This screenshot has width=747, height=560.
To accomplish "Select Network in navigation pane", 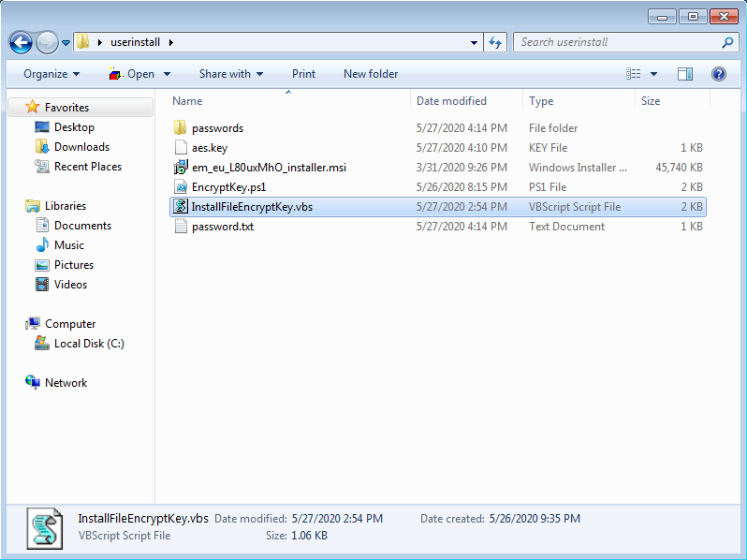I will pos(66,383).
